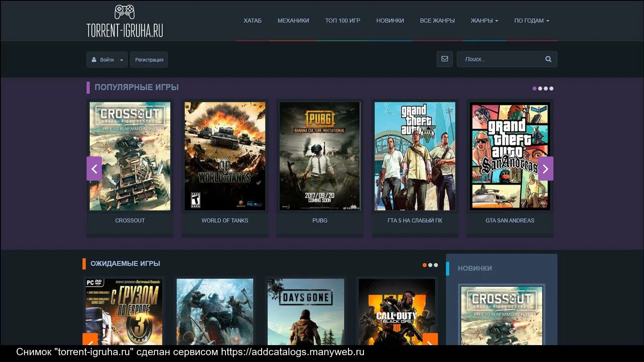Open PUBG cover image
The width and height of the screenshot is (644, 362).
pyautogui.click(x=320, y=156)
